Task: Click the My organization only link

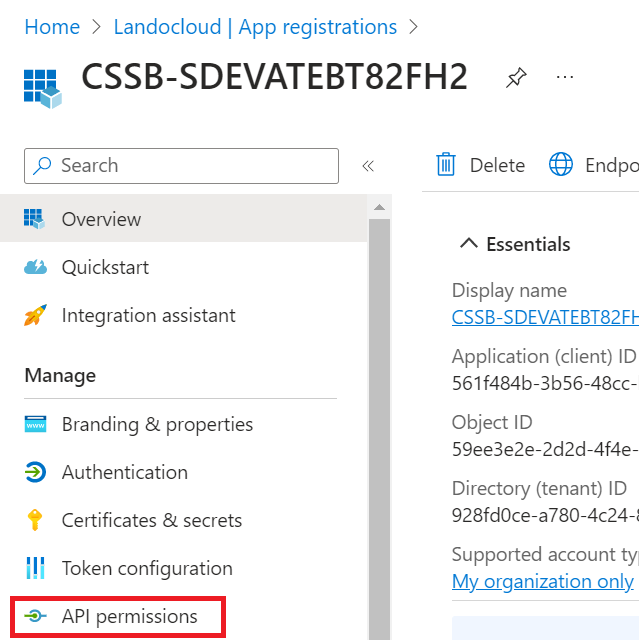Action: click(x=542, y=581)
